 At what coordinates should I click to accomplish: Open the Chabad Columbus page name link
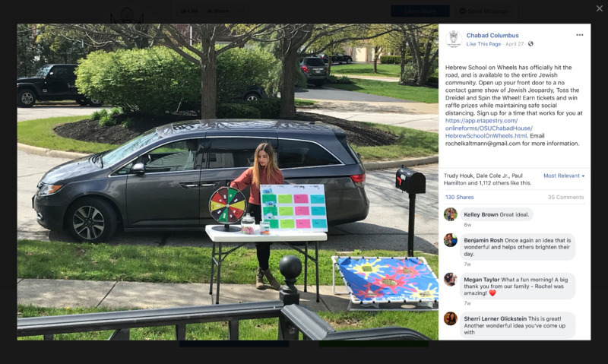click(492, 35)
